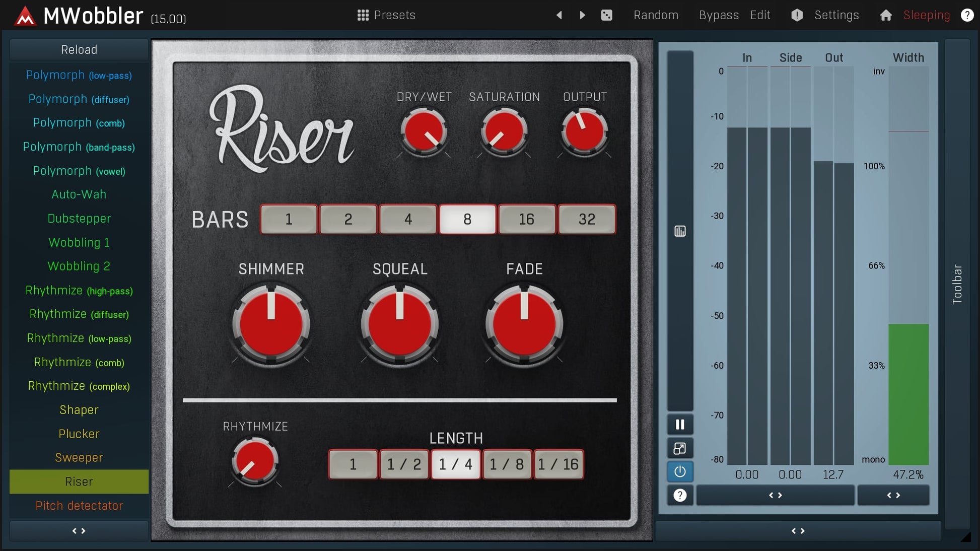This screenshot has height=551, width=980.
Task: Select LENGTH 1 / 8 option
Action: 507,464
